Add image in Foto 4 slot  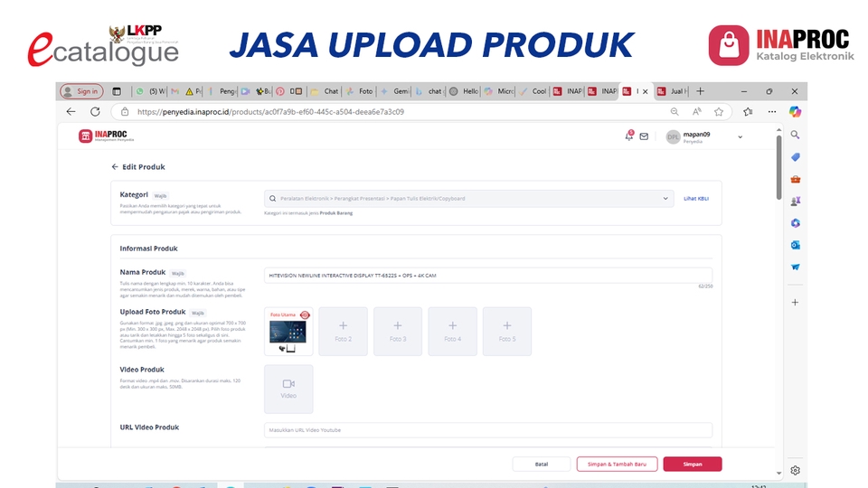pyautogui.click(x=452, y=331)
